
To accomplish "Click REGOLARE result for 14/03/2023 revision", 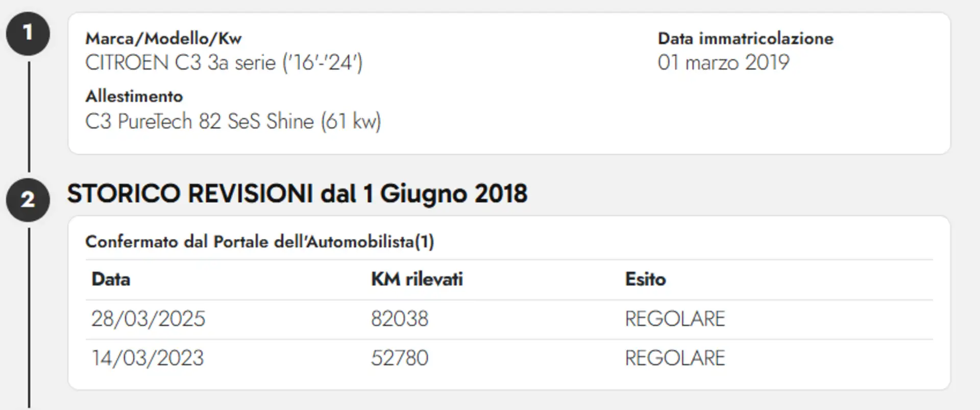I will 675,358.
